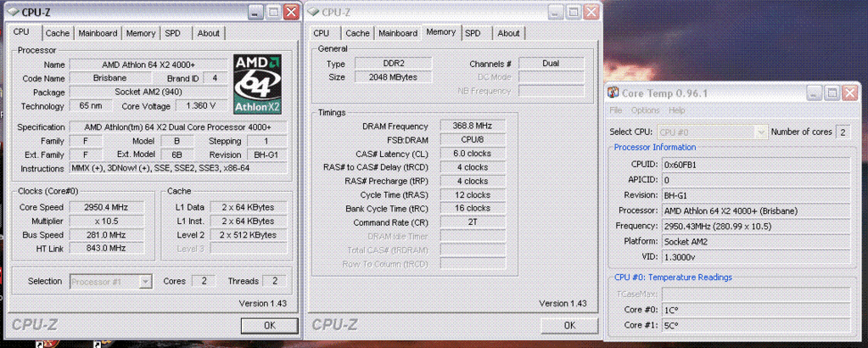This screenshot has height=348, width=868.
Task: Click the Number of cores field in Core Temp
Action: [843, 132]
